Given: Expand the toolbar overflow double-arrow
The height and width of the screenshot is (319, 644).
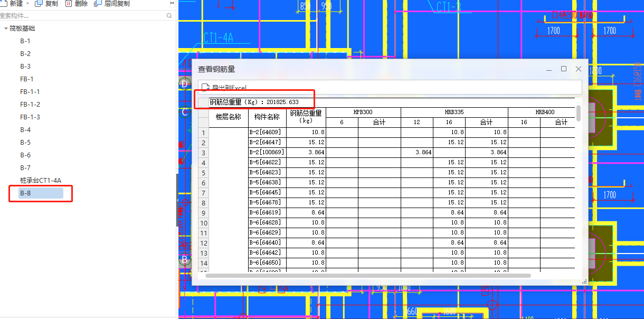Looking at the screenshot, I should (x=172, y=3).
